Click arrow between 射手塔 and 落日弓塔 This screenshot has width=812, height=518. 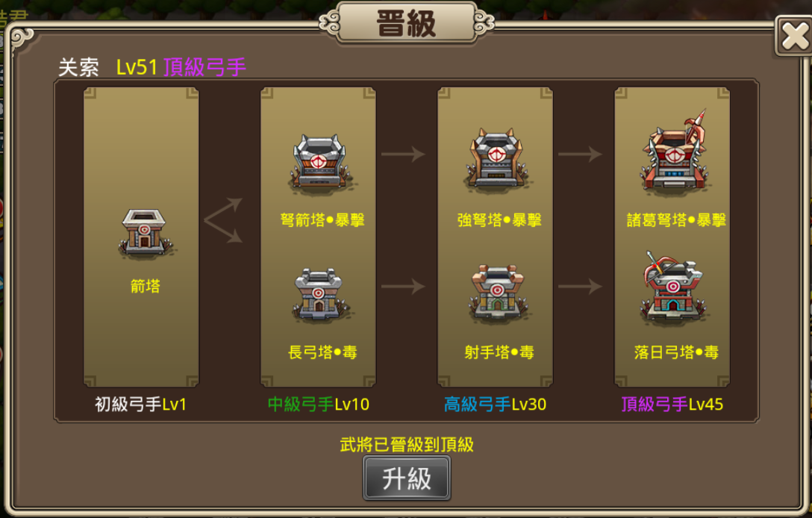click(580, 286)
